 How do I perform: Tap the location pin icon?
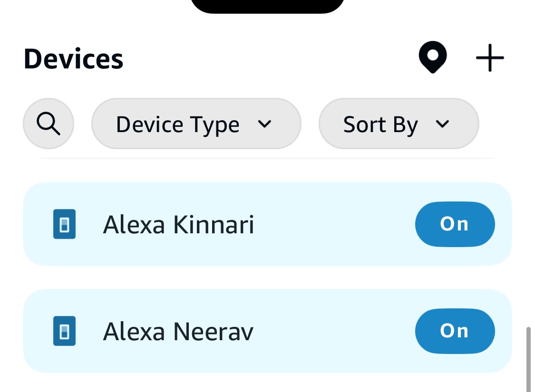(433, 57)
